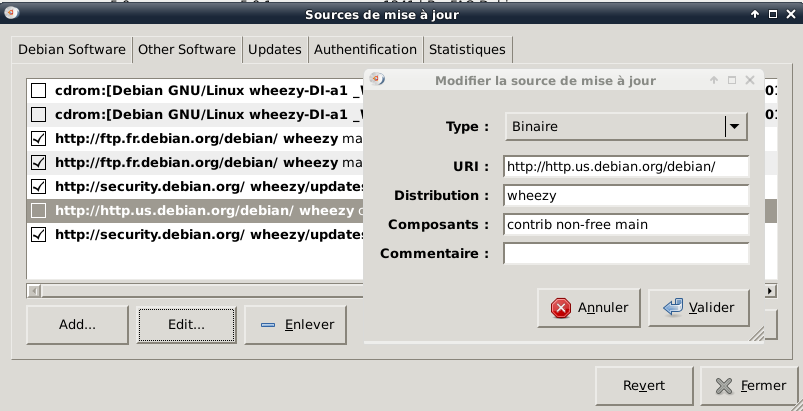
Task: Click the Edit... button
Action: click(186, 325)
